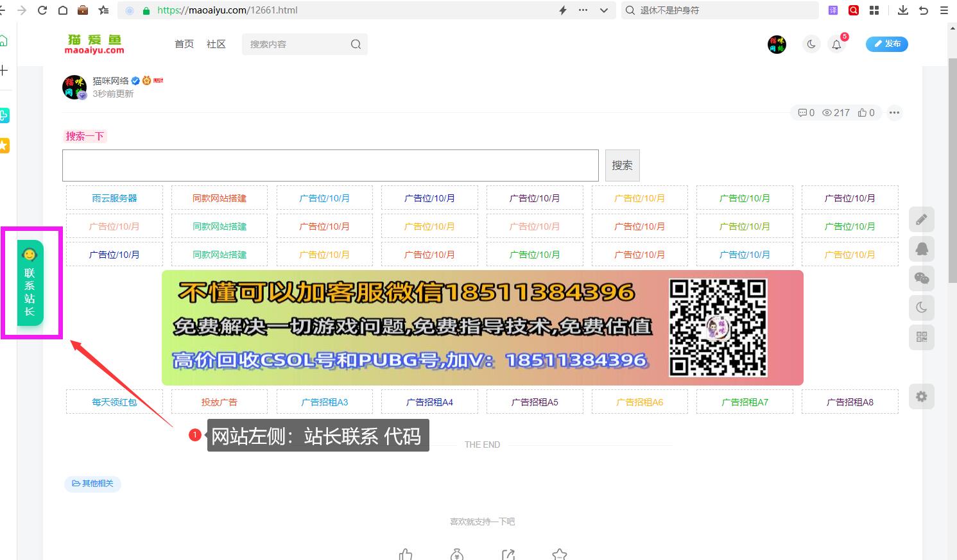Image resolution: width=957 pixels, height=560 pixels.
Task: Open the 广告招租A5 link
Action: pos(535,402)
